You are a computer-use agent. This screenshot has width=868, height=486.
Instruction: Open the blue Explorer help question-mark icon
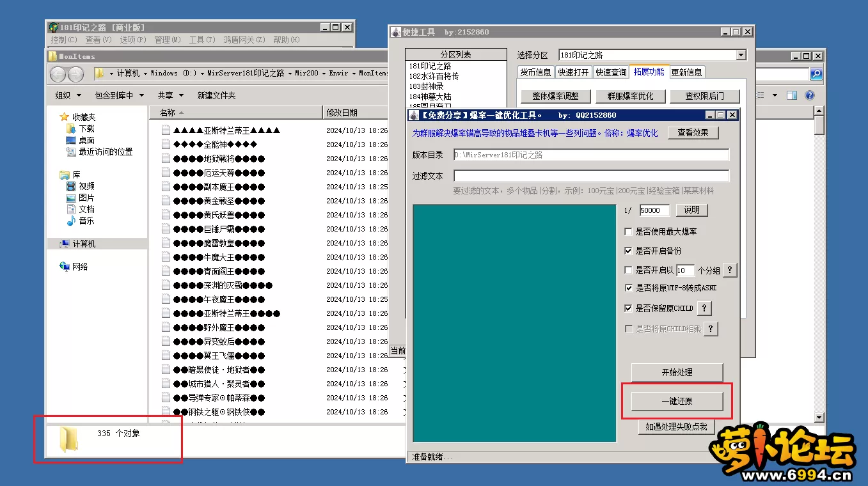pos(810,95)
